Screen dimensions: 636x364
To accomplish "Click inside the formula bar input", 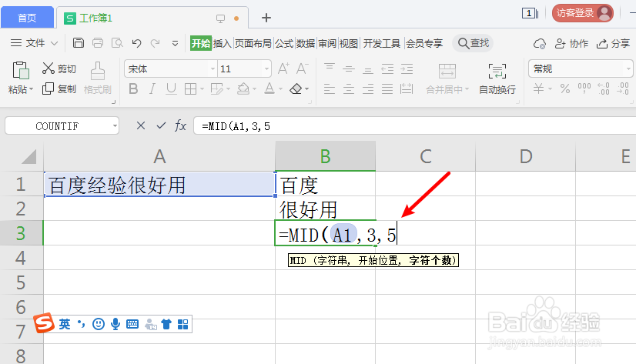I will pos(414,125).
